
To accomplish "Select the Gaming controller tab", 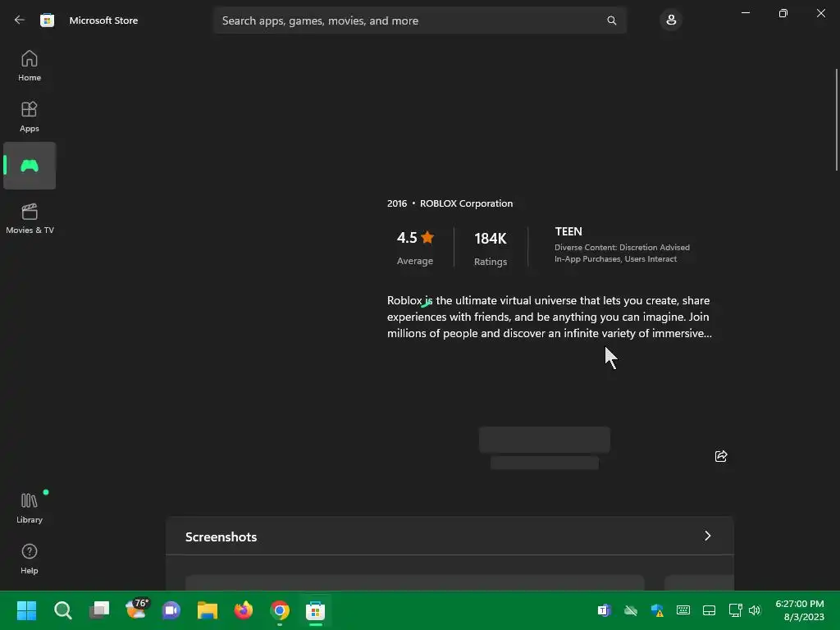I will coord(30,166).
